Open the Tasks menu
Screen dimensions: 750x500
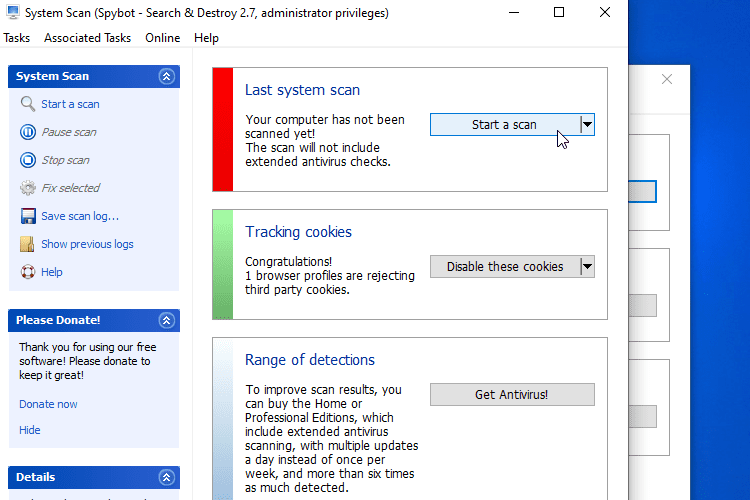pyautogui.click(x=17, y=38)
